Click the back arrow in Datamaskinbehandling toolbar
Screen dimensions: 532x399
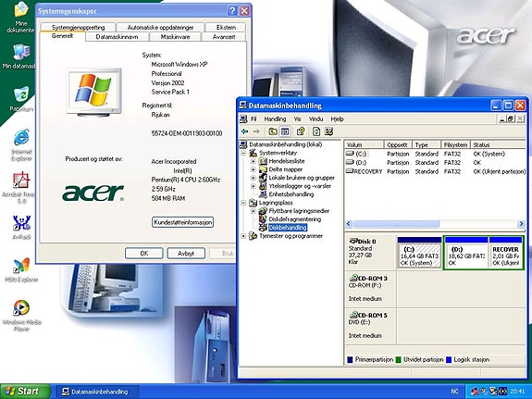pos(244,131)
